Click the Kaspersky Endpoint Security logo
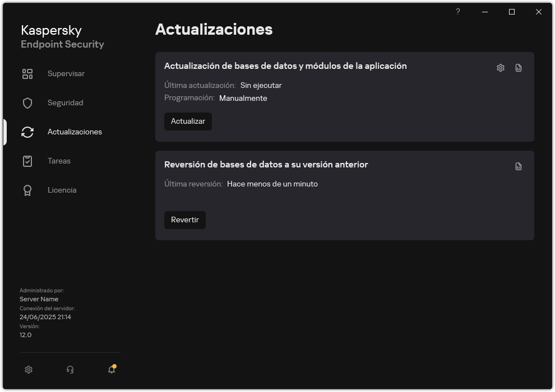 (62, 37)
